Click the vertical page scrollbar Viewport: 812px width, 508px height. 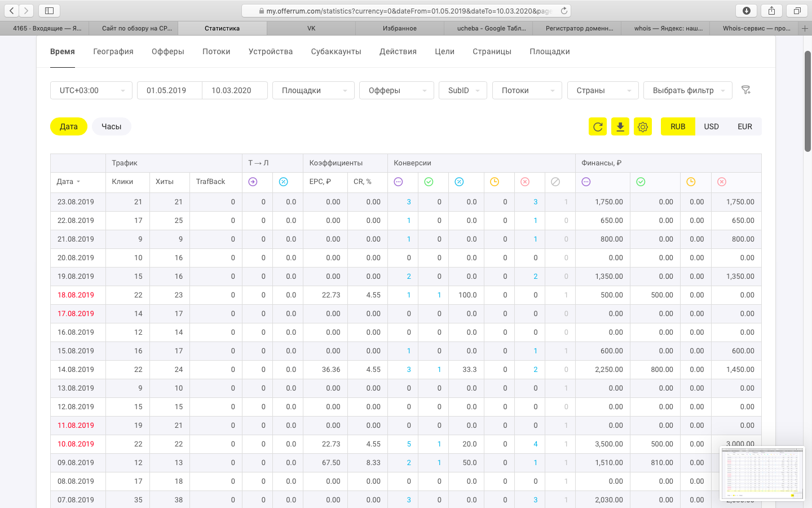[x=807, y=102]
